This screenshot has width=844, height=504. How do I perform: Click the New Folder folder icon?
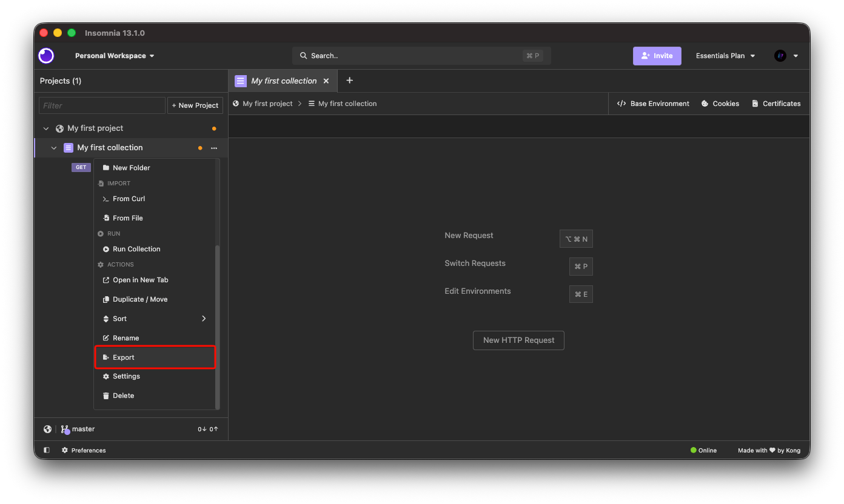pos(106,168)
